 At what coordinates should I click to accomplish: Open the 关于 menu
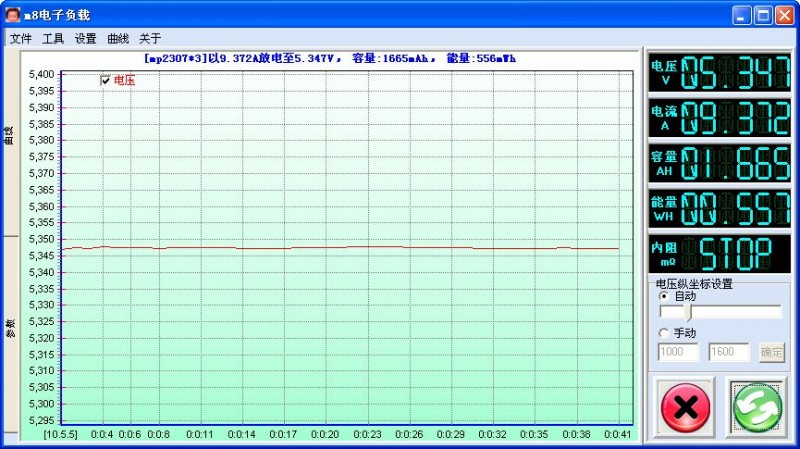pyautogui.click(x=150, y=39)
